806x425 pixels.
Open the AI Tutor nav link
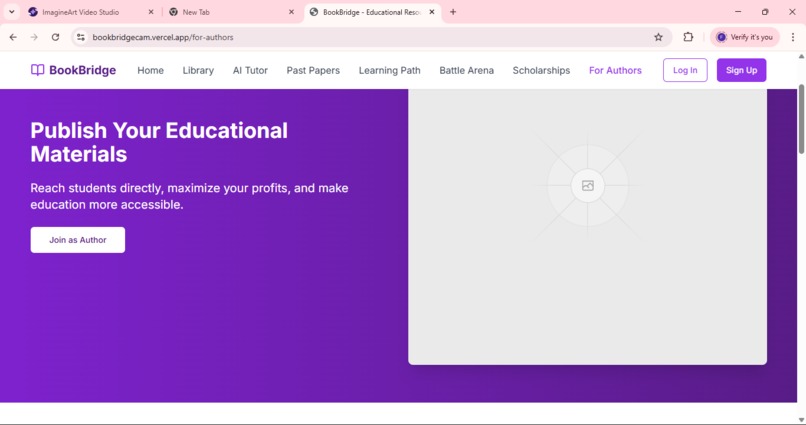[250, 70]
